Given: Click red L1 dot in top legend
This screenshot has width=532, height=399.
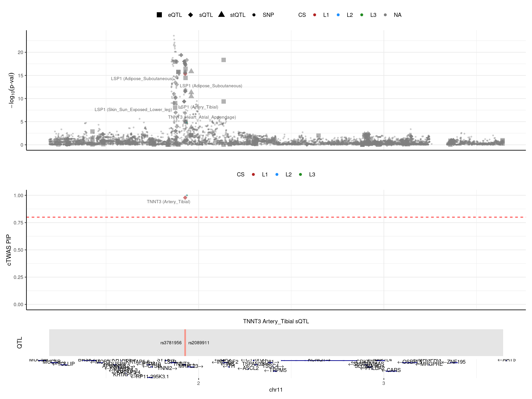Looking at the screenshot, I should [x=314, y=15].
